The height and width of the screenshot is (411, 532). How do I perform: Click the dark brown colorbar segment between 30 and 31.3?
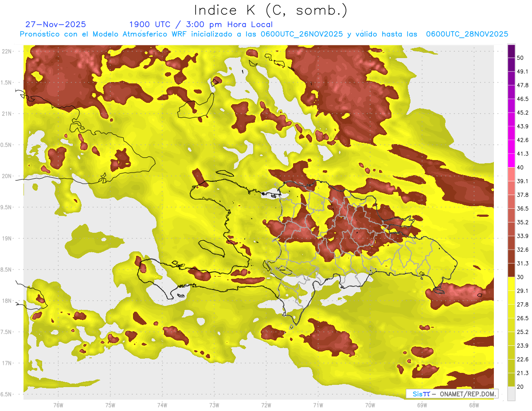[x=511, y=270]
